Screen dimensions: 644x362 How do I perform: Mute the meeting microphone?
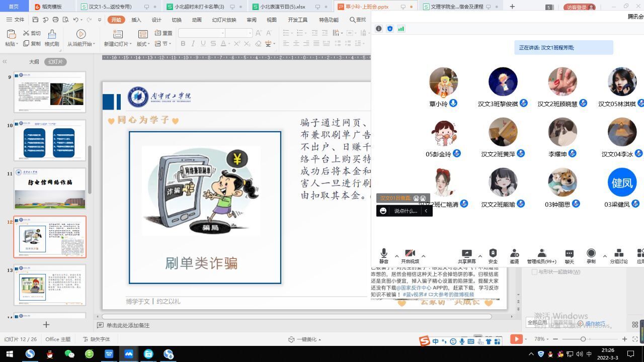coord(384,255)
